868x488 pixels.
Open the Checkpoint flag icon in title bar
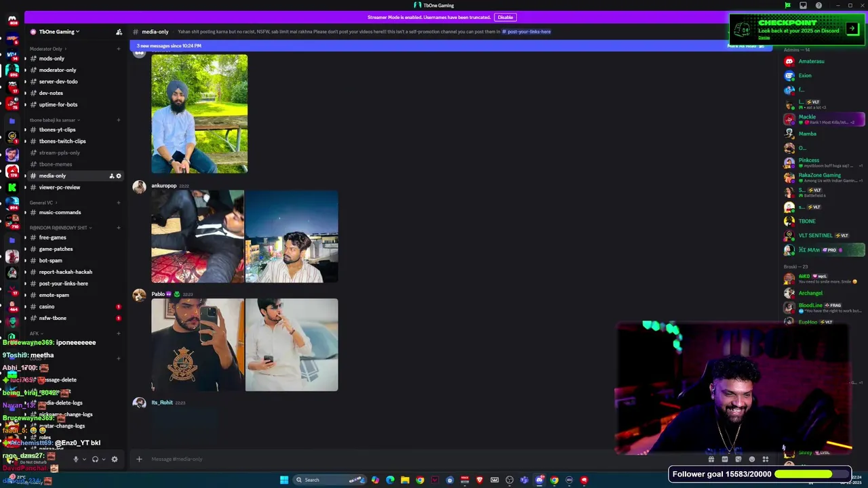click(787, 5)
